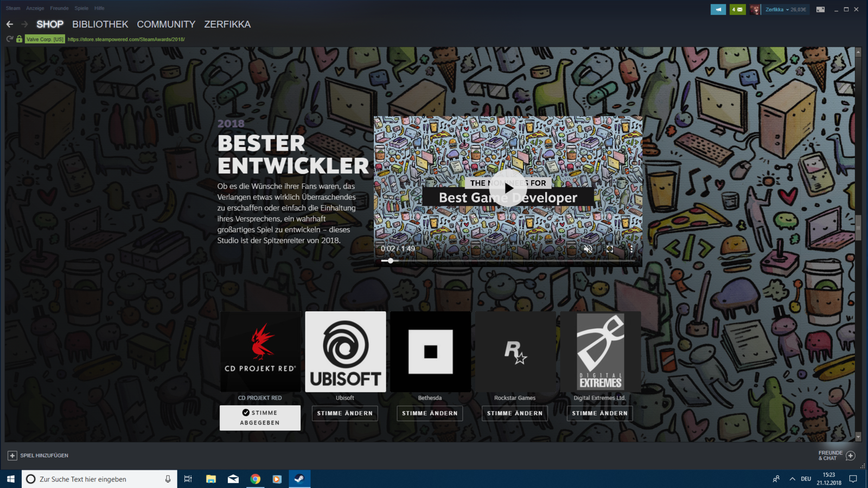The image size is (868, 488).
Task: Open the Mail app on taskbar
Action: click(x=233, y=479)
